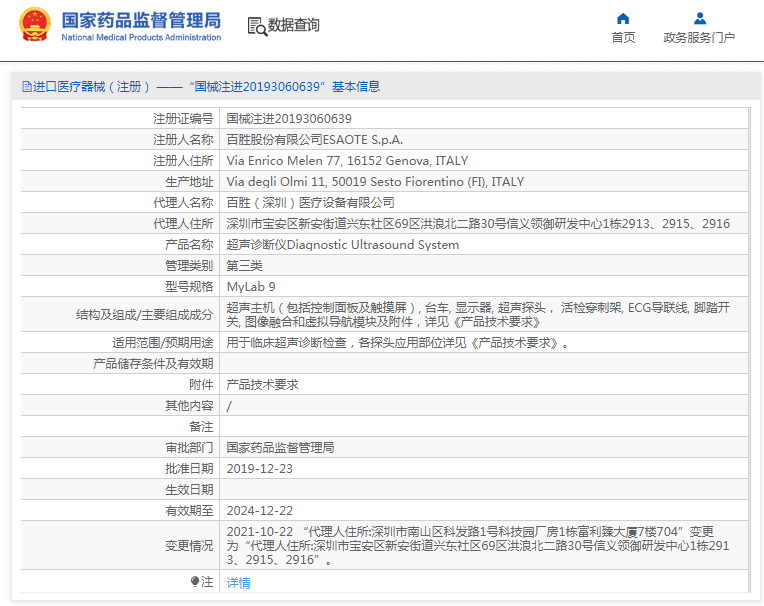This screenshot has width=764, height=606.
Task: Select the agent address value starting 深圳市宝安区
Action: tap(478, 224)
